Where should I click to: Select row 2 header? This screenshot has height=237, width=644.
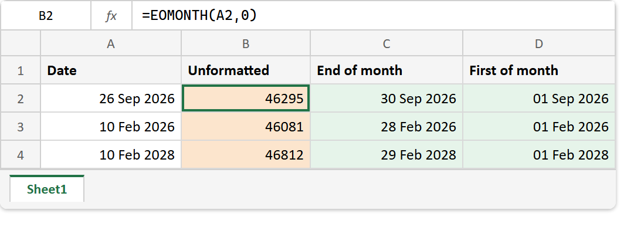21,99
